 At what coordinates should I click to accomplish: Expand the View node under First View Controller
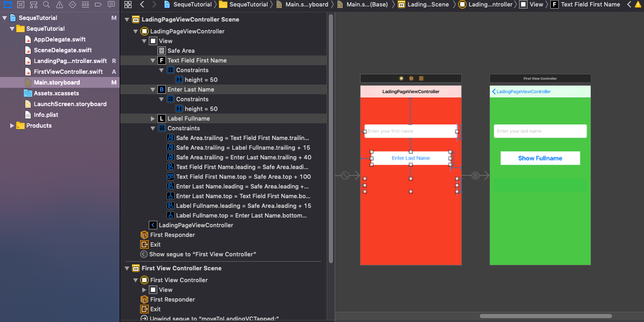(144, 289)
